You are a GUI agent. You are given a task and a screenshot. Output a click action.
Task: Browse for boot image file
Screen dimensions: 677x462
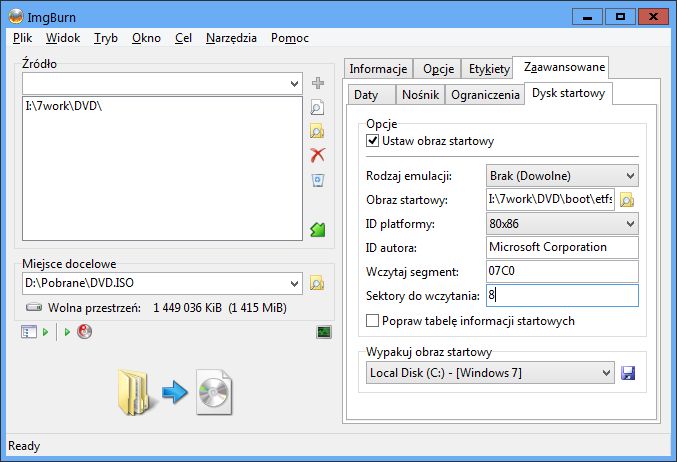[x=627, y=200]
